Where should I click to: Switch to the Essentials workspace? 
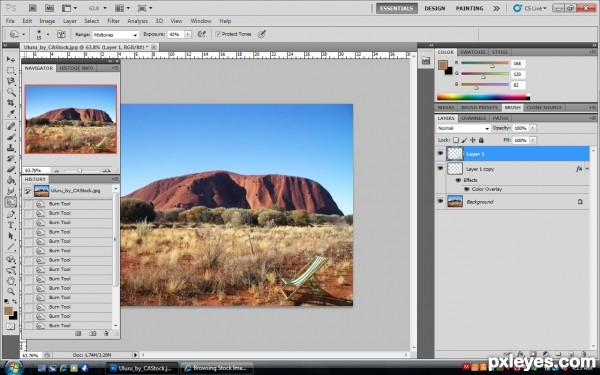(396, 8)
